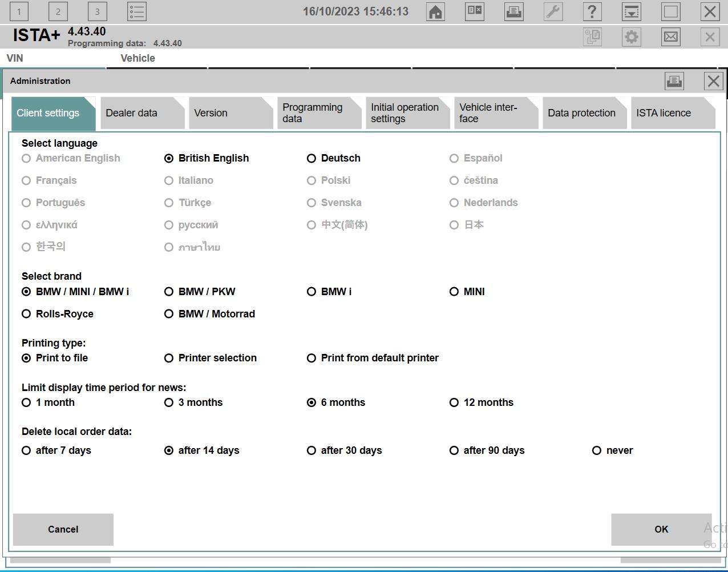
Task: Select BMW / Motorrad brand
Action: tap(209, 314)
